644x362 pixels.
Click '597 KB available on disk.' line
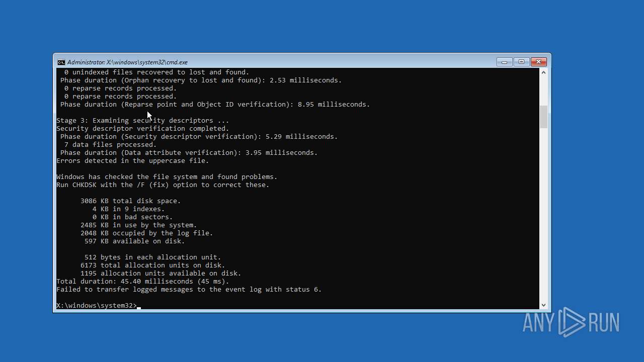pyautogui.click(x=135, y=241)
